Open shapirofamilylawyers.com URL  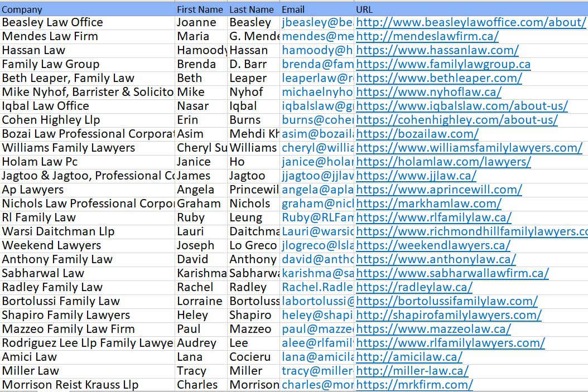coord(449,315)
